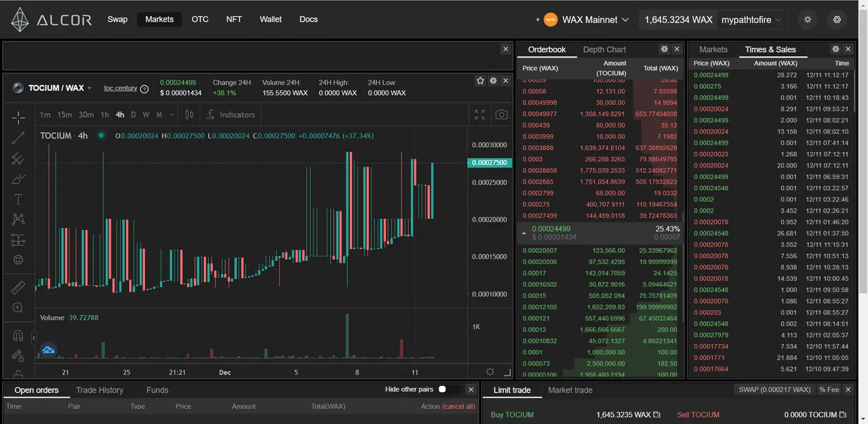Switch to the Depth Chart tab
This screenshot has height=424, width=868.
(604, 50)
